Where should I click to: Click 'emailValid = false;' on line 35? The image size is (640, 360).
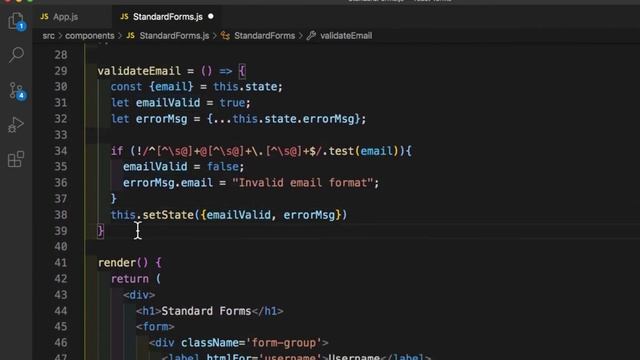coord(183,167)
